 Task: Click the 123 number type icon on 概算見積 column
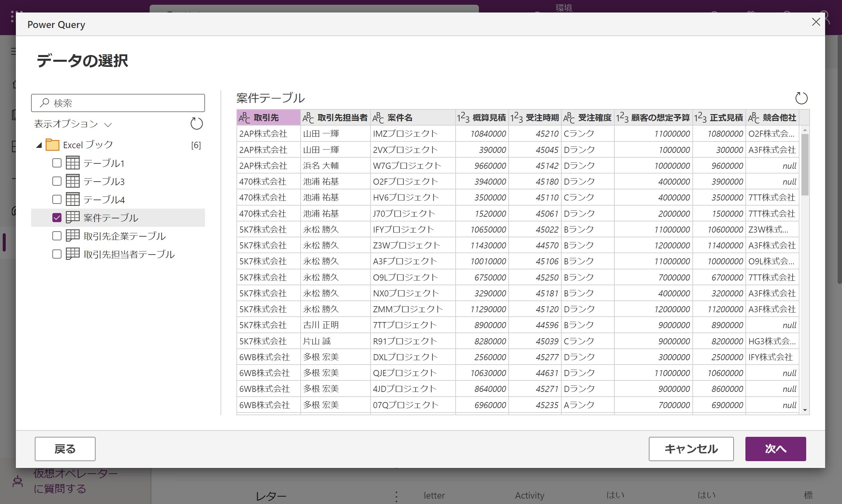click(464, 117)
